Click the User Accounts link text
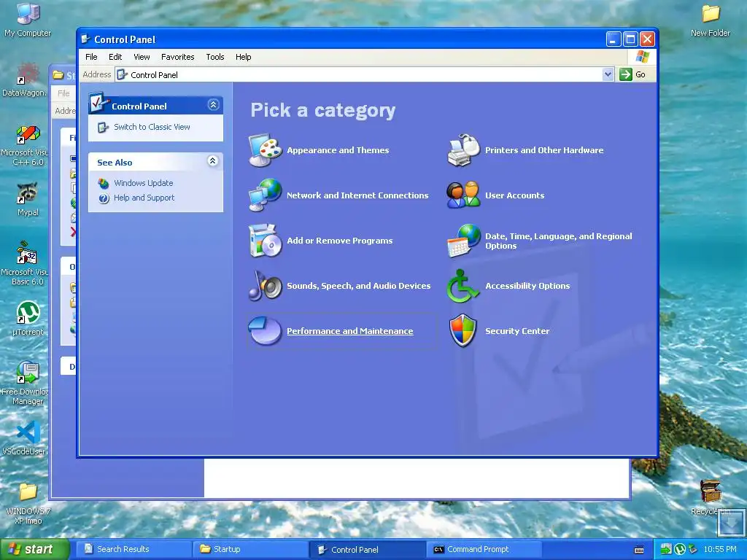Screen dimensions: 747x560 [x=514, y=195]
